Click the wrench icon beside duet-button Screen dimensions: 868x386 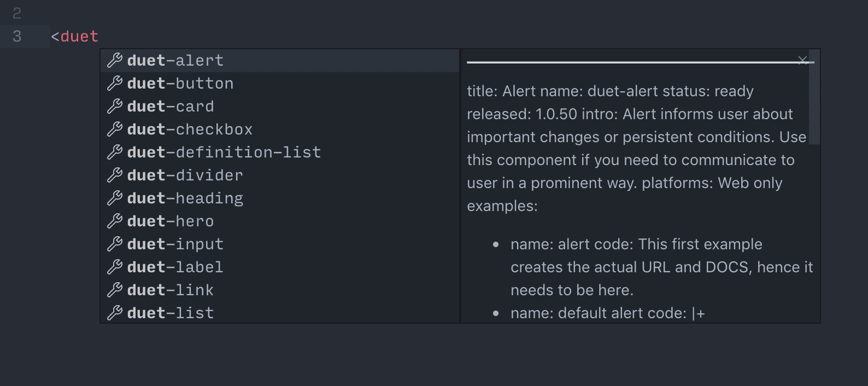click(x=114, y=83)
